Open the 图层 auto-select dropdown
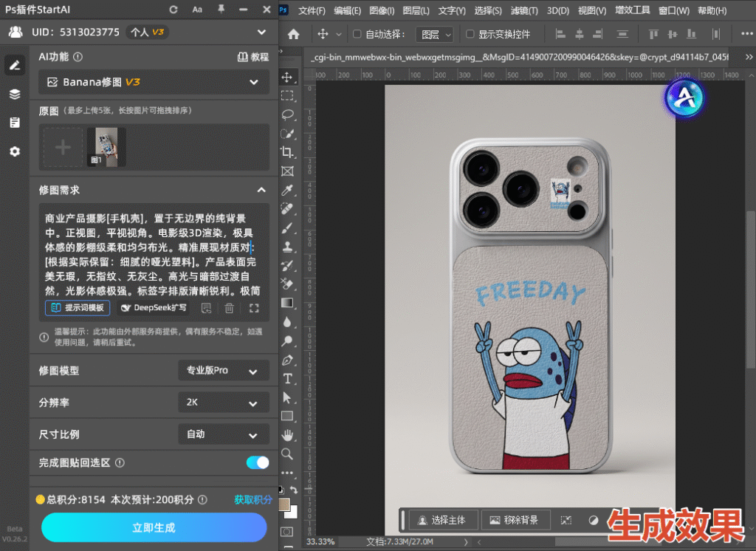This screenshot has height=551, width=756. (x=434, y=34)
